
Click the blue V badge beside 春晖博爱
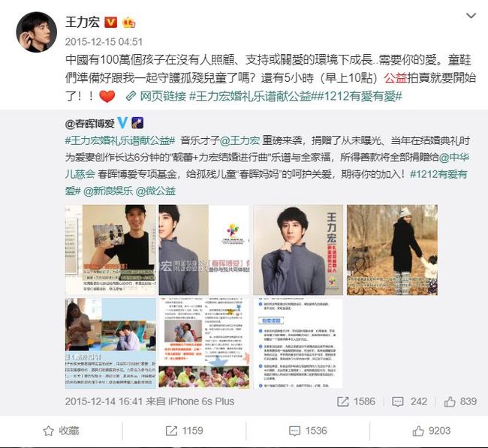tap(122, 123)
